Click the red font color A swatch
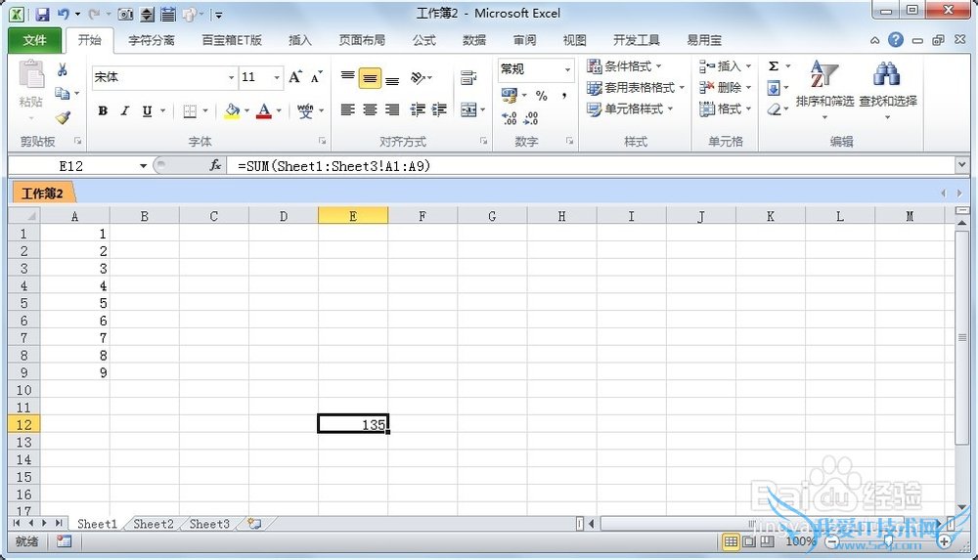This screenshot has height=560, width=978. coord(264,111)
